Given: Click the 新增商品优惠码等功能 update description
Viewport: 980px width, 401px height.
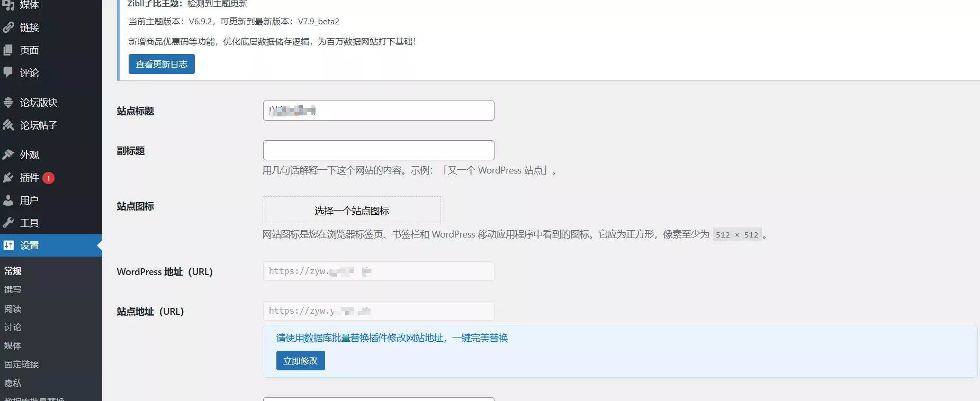Looking at the screenshot, I should 272,41.
